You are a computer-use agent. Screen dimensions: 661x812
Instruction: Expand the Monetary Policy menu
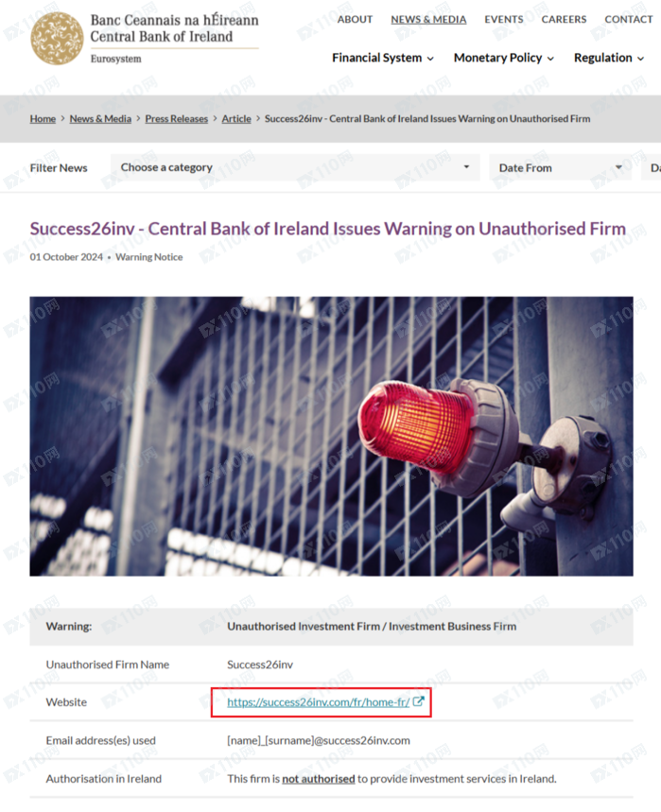point(503,58)
